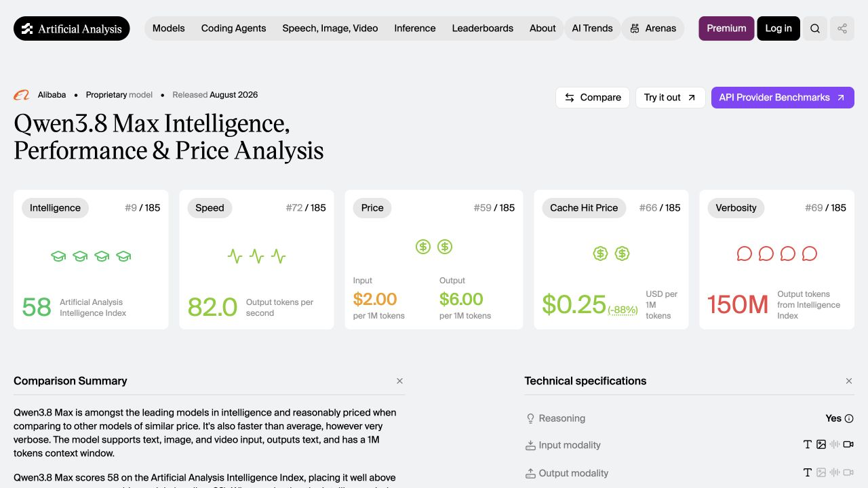Viewport: 868px width, 488px height.
Task: Select the Price card label
Action: click(372, 208)
